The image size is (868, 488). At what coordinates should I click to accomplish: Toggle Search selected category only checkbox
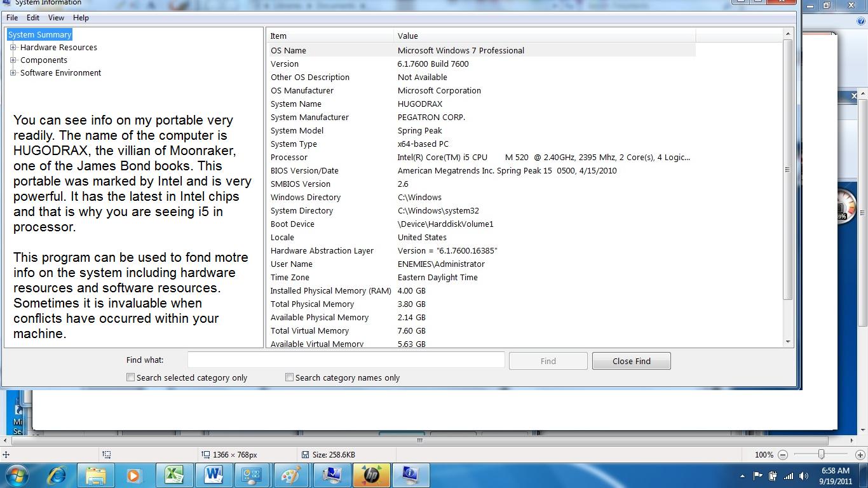pyautogui.click(x=130, y=377)
